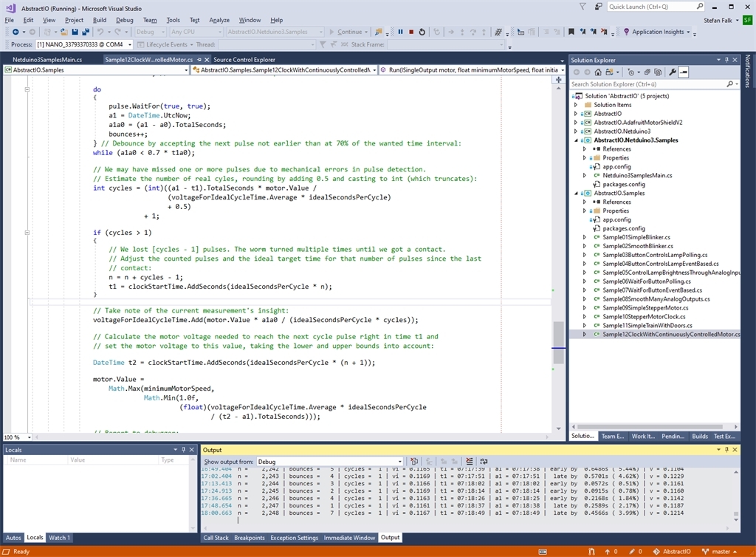Collapse the AbstractIO.Netduino3.Samples project

click(576, 140)
